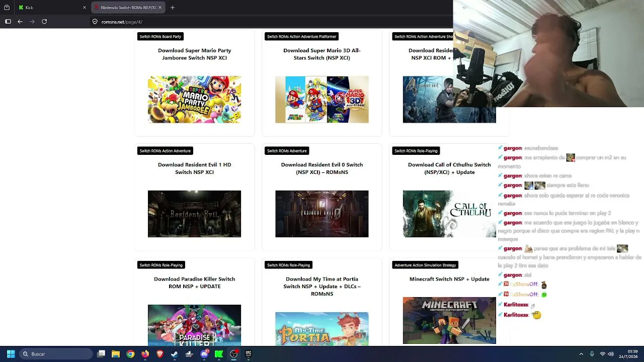Click the Super Mario Party Jamboree cover image

click(x=195, y=100)
